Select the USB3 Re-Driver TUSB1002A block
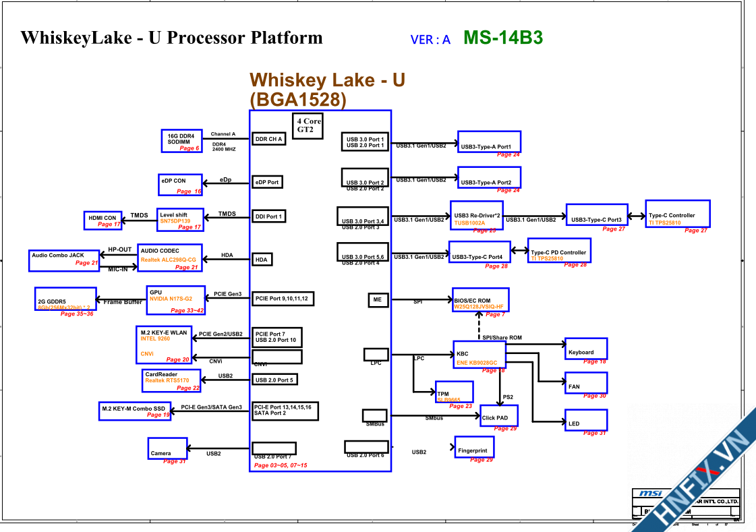 (476, 216)
